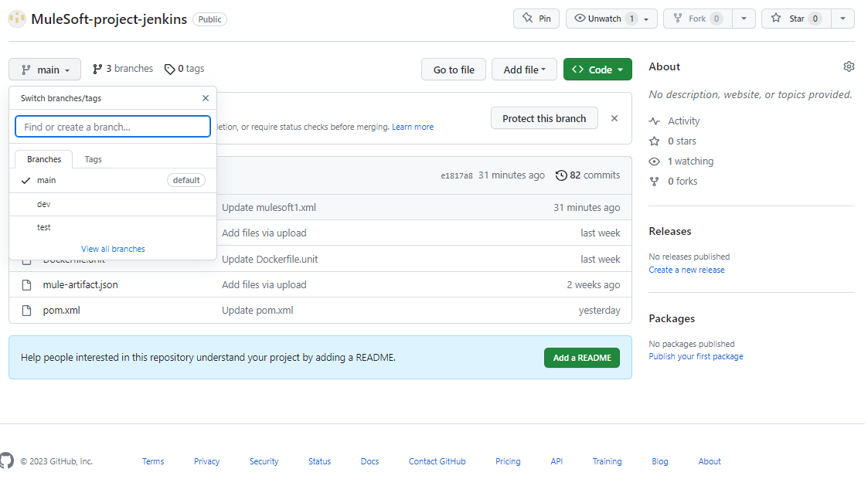Open the 0 stars link
Viewport: 868px width, 503px height.
click(682, 141)
